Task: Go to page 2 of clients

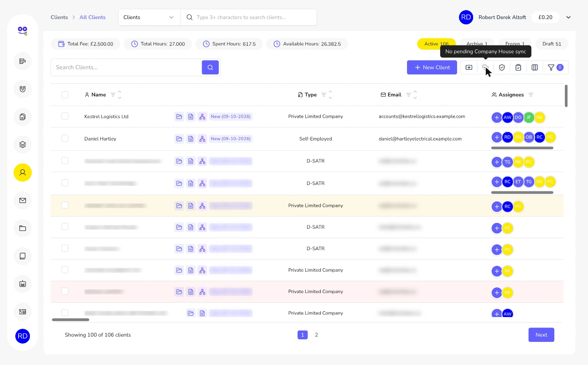Action: pyautogui.click(x=317, y=335)
